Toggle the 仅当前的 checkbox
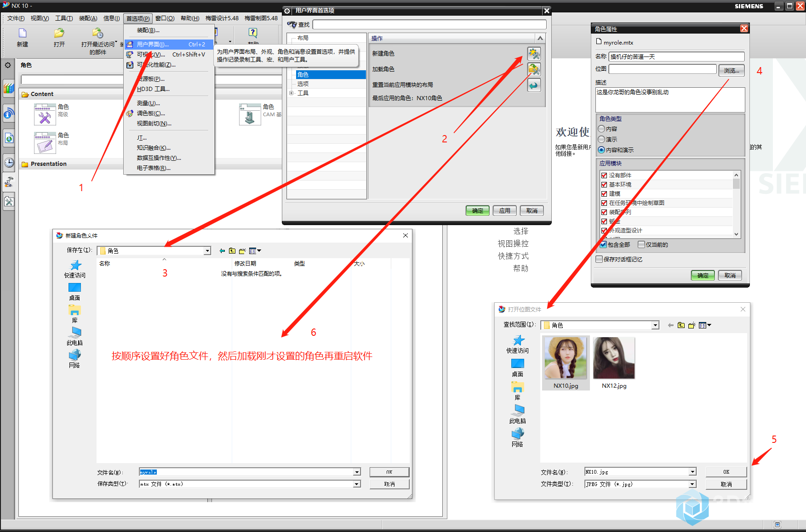The image size is (806, 532). 641,244
